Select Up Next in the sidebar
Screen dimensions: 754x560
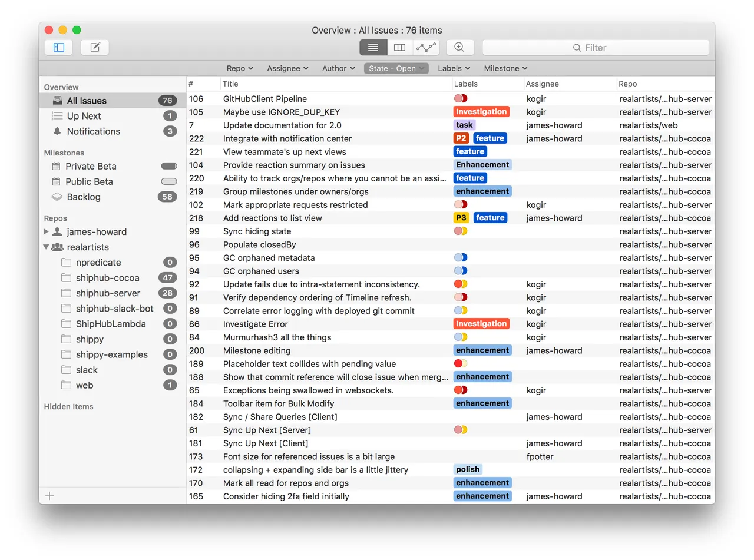pyautogui.click(x=113, y=116)
